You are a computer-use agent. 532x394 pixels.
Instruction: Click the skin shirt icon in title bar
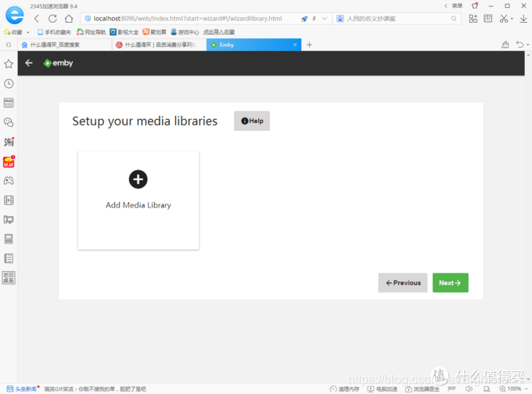click(475, 5)
